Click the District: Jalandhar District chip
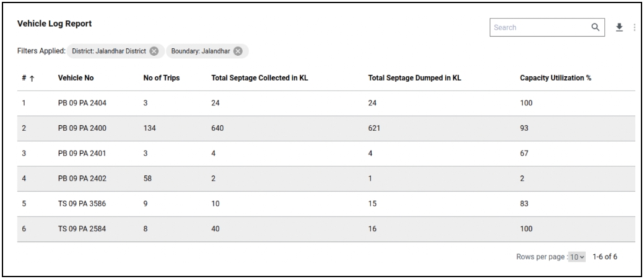Image resolution: width=644 pixels, height=279 pixels. click(x=108, y=51)
